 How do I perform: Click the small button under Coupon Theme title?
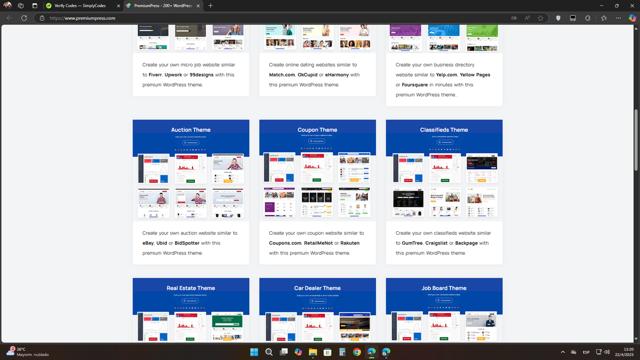click(x=317, y=141)
